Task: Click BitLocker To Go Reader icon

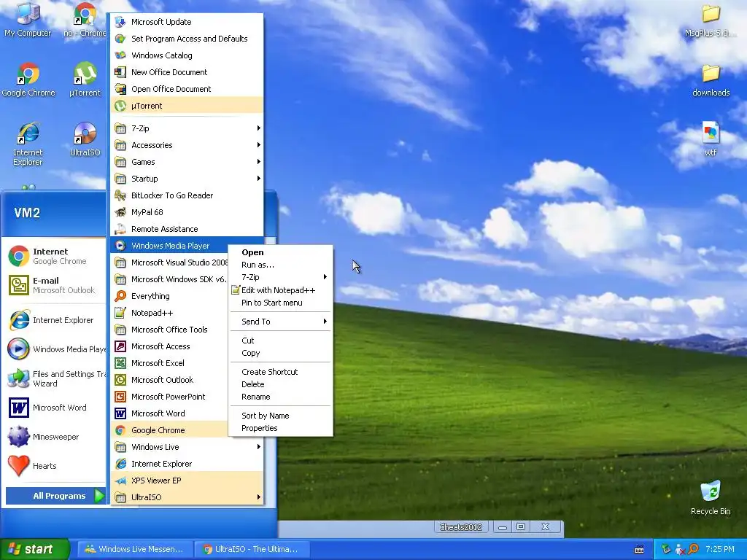Action: coord(120,195)
